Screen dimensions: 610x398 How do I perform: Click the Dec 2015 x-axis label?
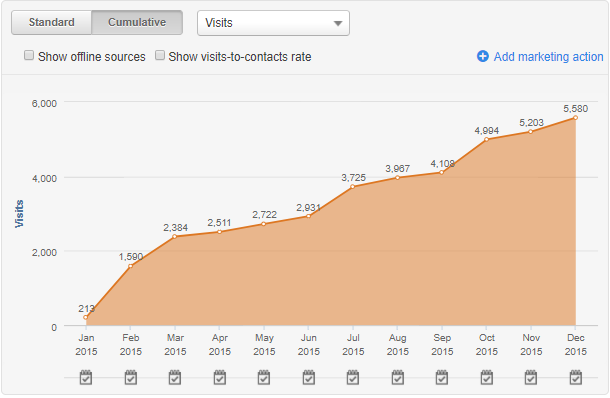[x=575, y=345]
